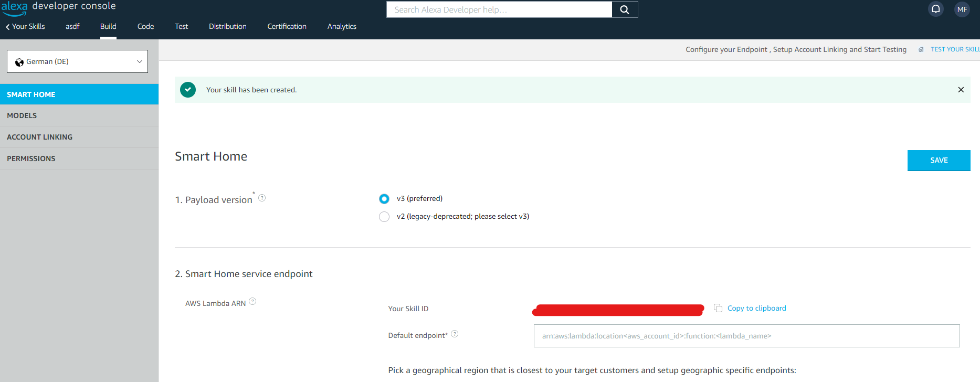Click the green success checkmark icon
The height and width of the screenshot is (382, 980).
(x=188, y=90)
